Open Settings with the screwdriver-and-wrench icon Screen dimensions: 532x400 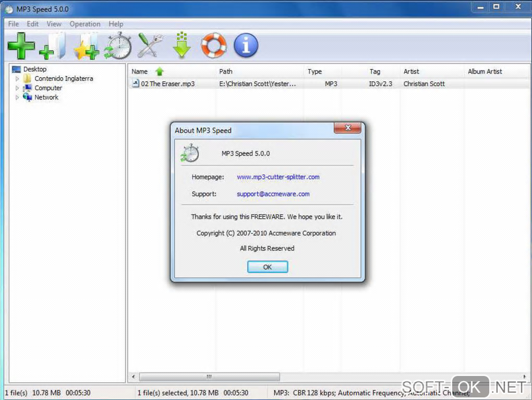(x=150, y=45)
